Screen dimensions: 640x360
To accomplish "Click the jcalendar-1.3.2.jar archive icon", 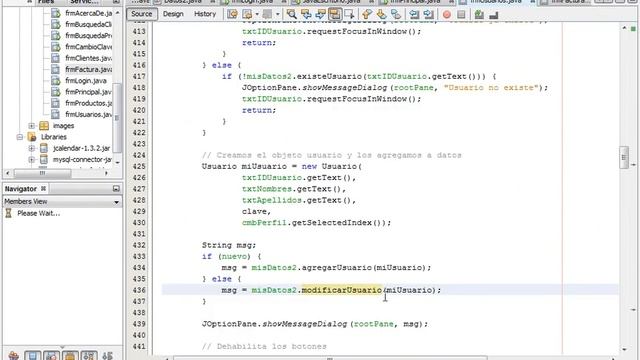I will [44, 148].
